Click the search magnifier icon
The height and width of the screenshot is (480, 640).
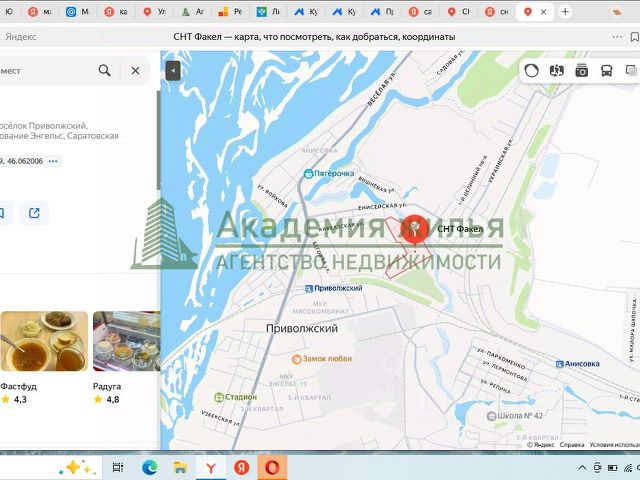104,70
